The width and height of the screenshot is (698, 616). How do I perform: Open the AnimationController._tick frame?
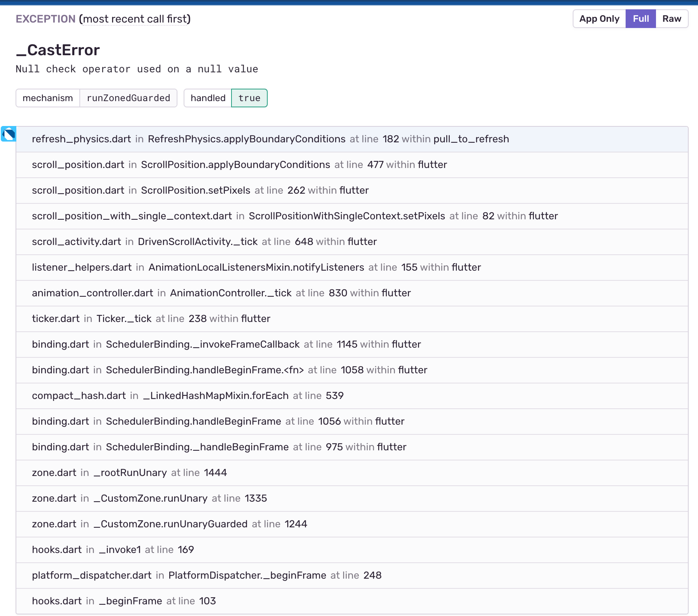(x=352, y=293)
